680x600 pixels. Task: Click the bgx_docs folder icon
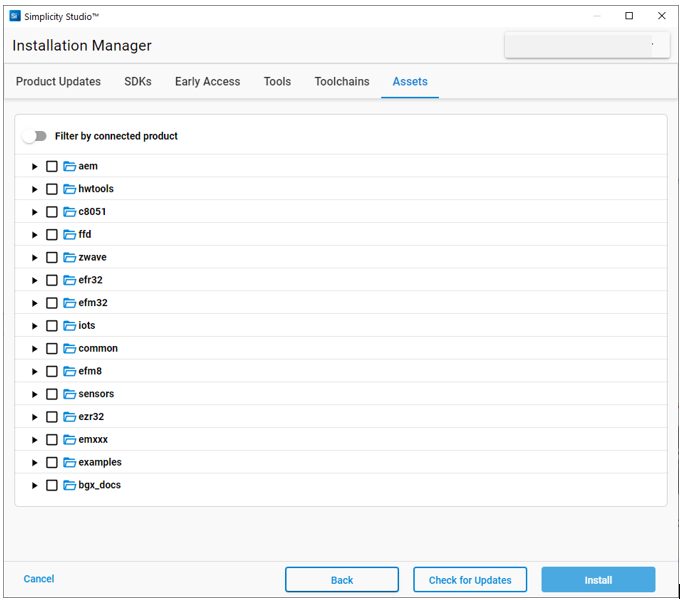click(x=70, y=485)
